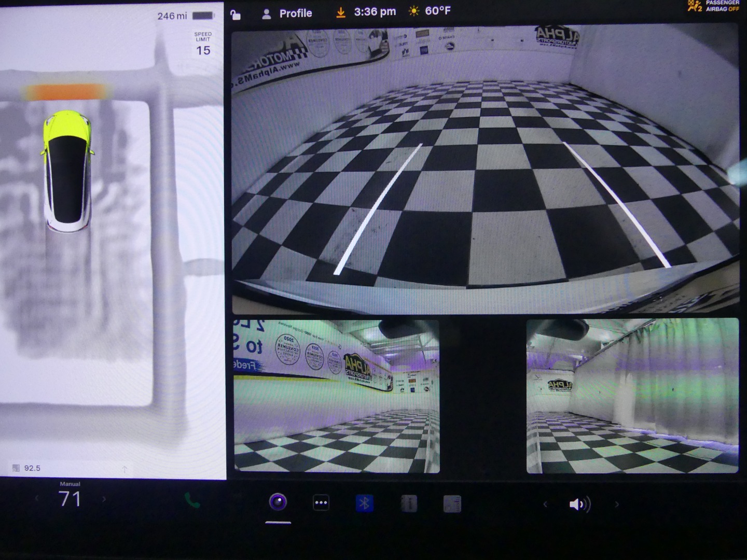Tap the battery level icon

pos(203,16)
